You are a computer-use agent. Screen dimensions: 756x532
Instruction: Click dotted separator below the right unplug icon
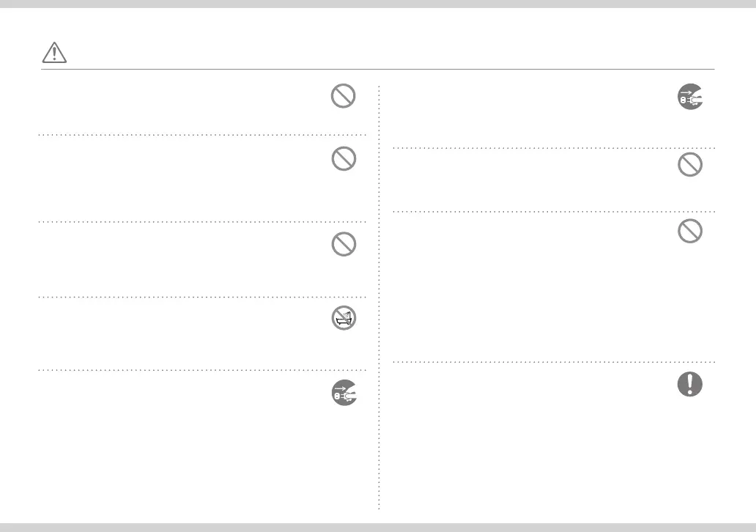coord(554,148)
